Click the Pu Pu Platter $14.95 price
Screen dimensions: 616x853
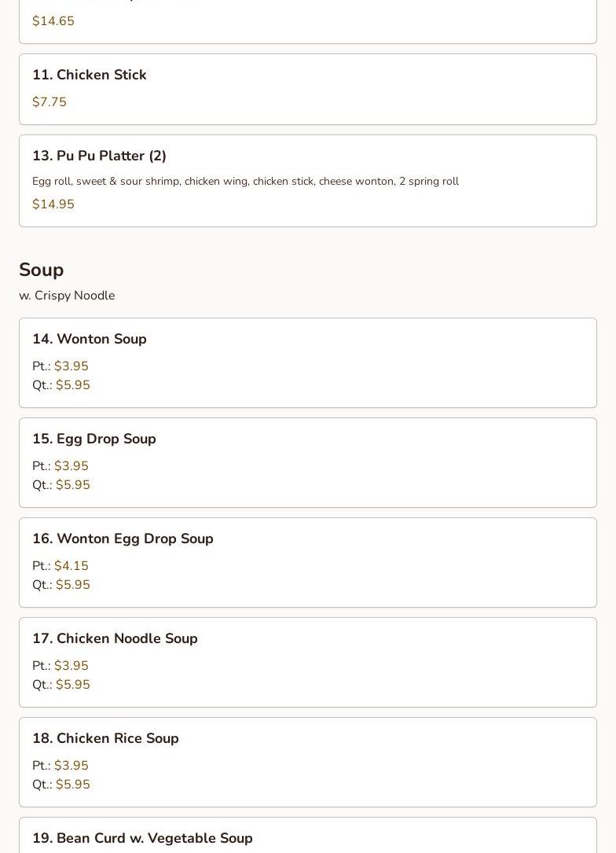pyautogui.click(x=53, y=204)
